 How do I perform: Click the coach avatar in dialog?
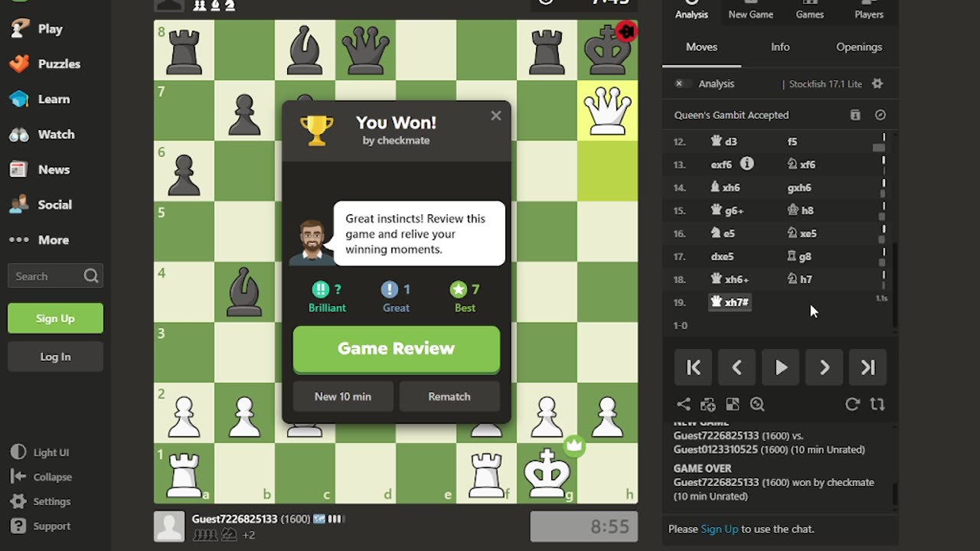pyautogui.click(x=311, y=242)
